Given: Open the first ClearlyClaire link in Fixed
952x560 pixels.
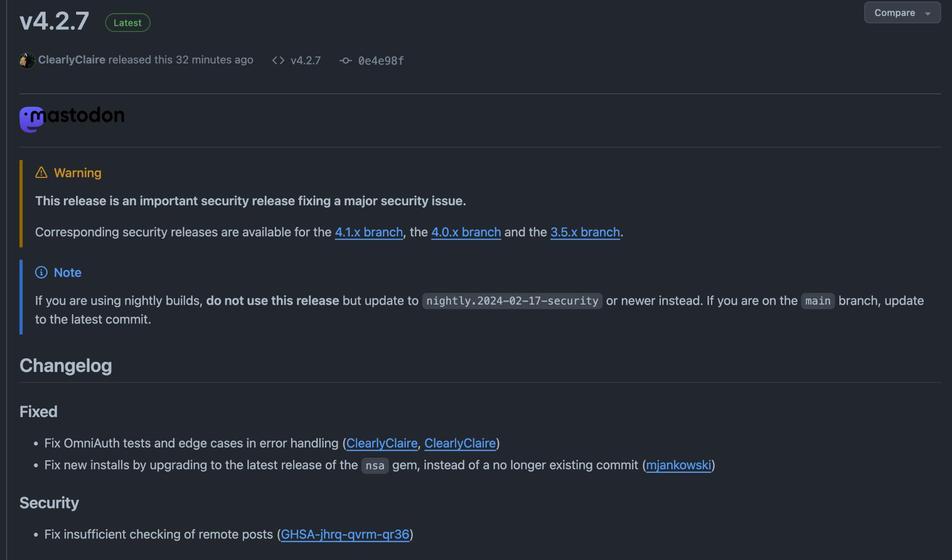Looking at the screenshot, I should click(x=381, y=443).
